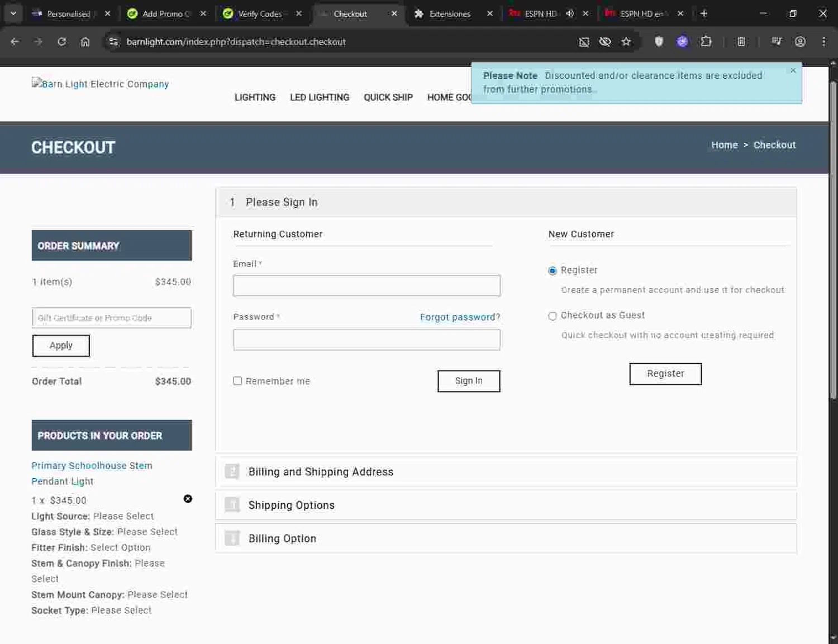Go back to the previous page

point(15,42)
